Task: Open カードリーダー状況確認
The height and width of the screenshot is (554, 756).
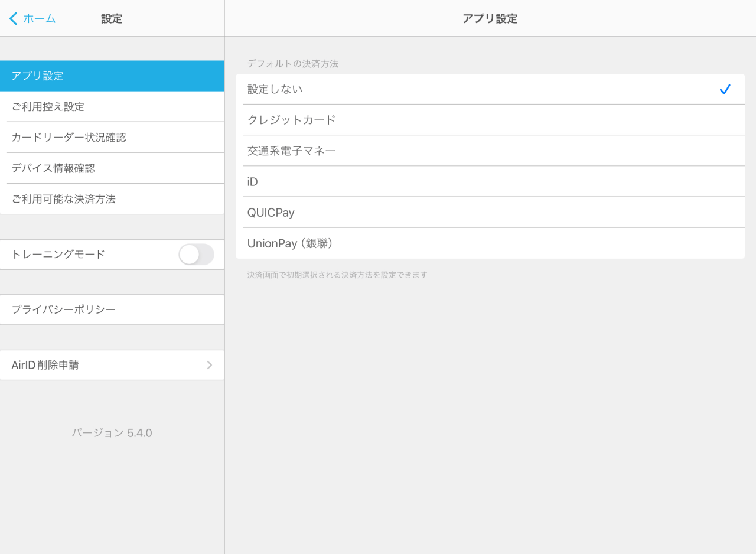Action: (x=112, y=138)
